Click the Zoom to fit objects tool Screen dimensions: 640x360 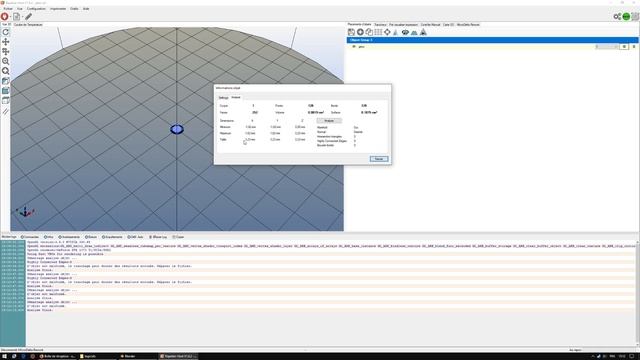6,71
